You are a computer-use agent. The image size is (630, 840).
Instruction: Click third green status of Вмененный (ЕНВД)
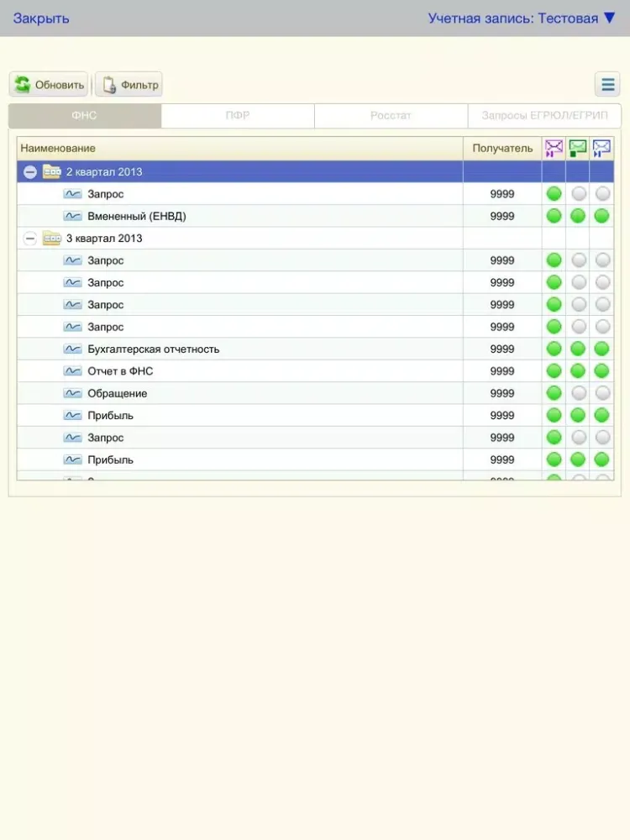(x=602, y=216)
